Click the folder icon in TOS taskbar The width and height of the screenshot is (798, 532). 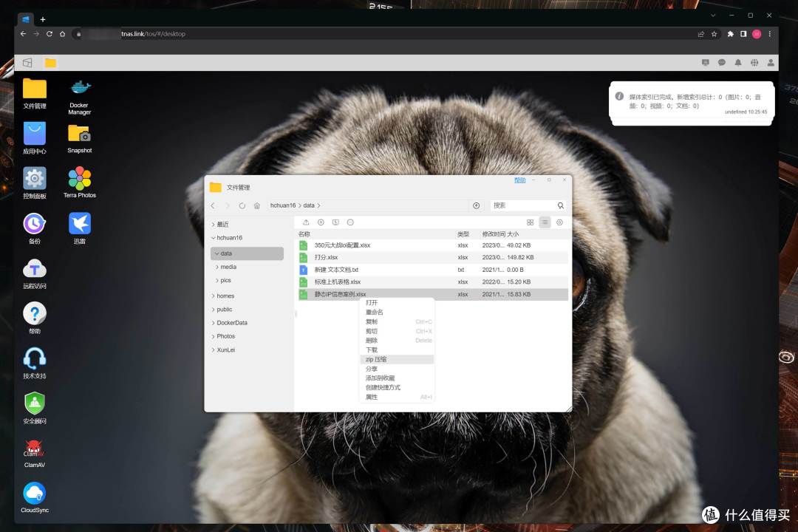point(50,63)
